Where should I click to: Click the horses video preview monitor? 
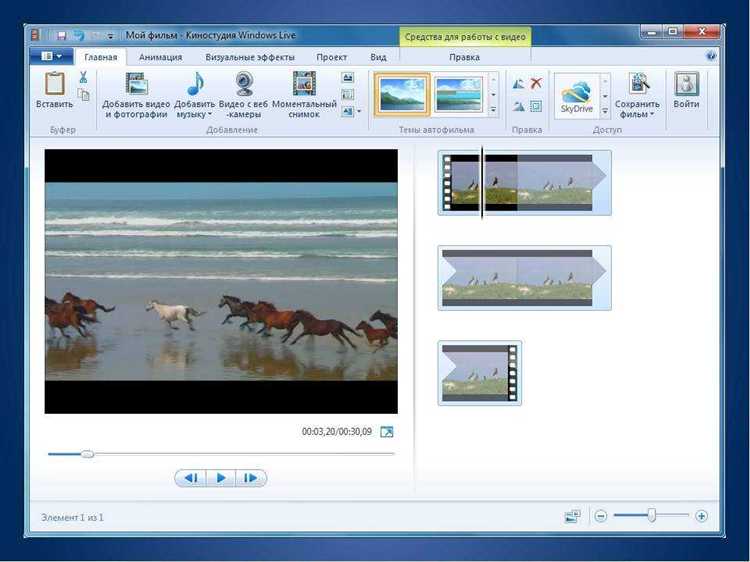[221, 281]
